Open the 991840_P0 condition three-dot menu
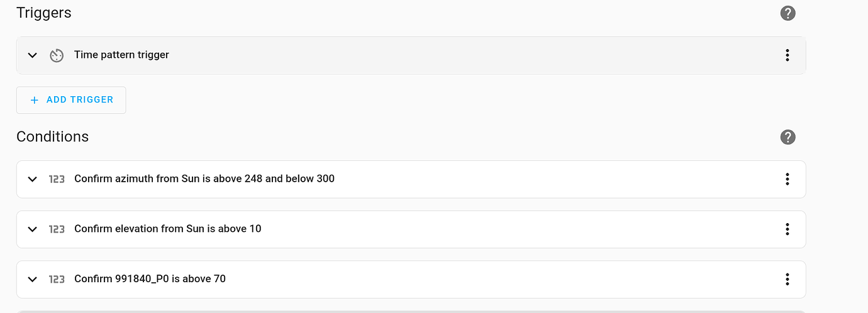868x313 pixels. tap(787, 279)
